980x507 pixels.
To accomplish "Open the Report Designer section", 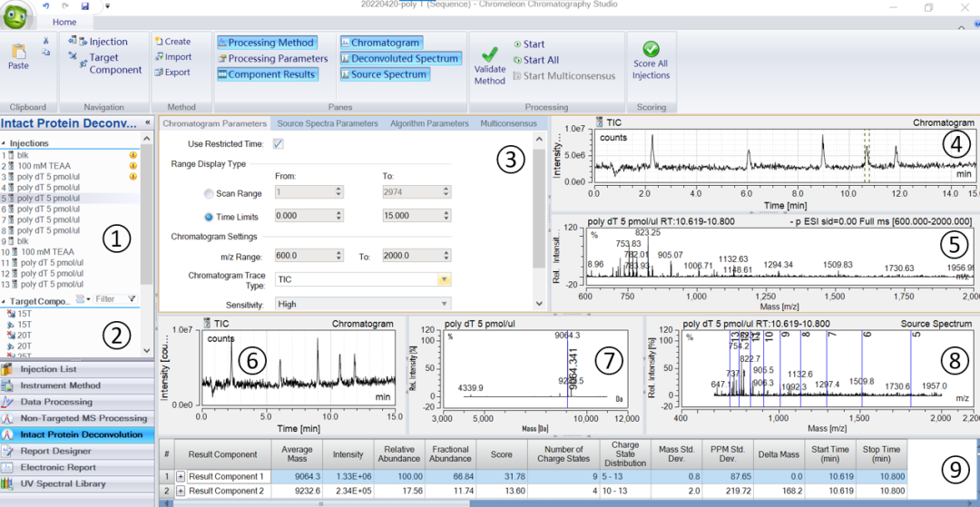I will click(56, 451).
